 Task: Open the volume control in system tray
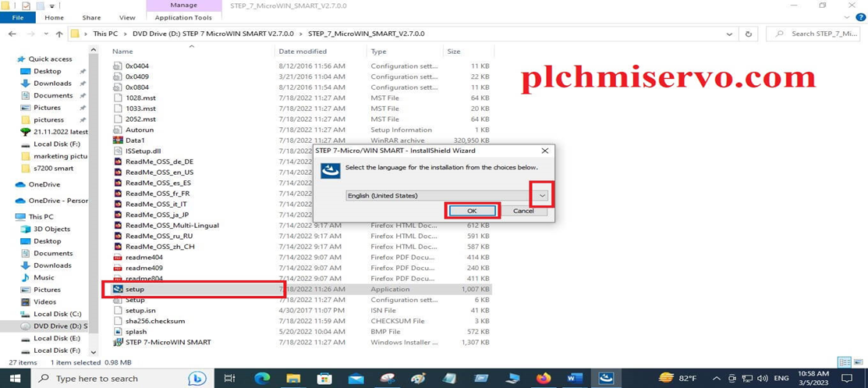761,378
